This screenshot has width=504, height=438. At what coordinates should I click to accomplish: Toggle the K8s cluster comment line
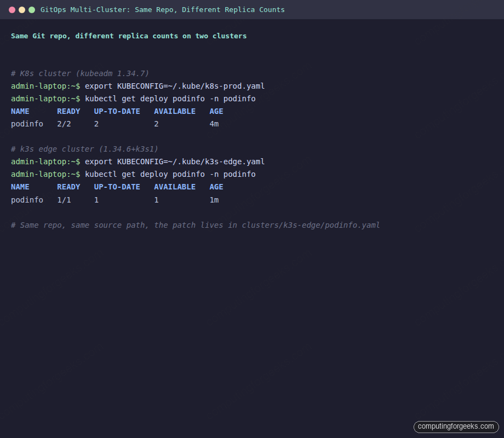click(79, 73)
